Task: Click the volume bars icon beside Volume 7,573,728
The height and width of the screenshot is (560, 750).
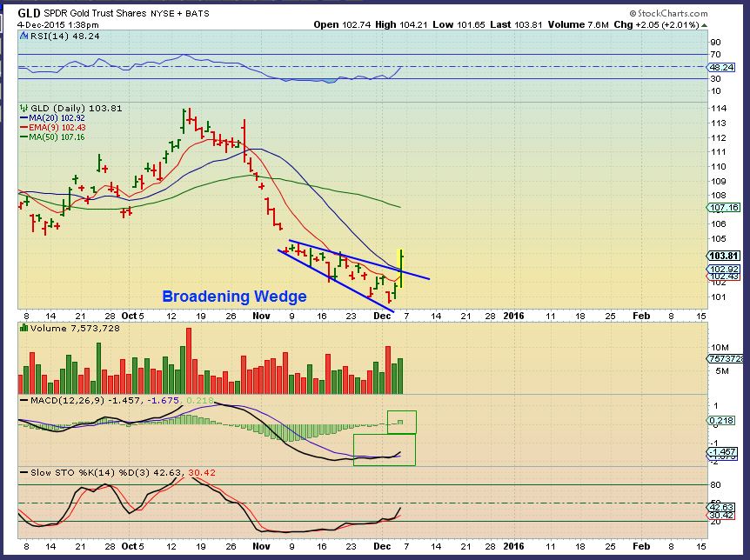Action: pos(23,328)
